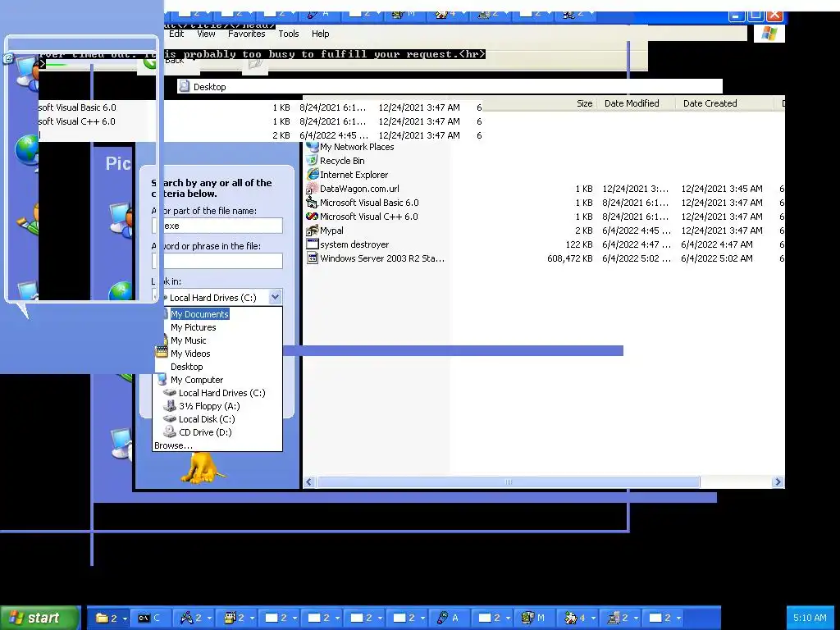Click the 6/4/2022 5:02 AM date created cell

click(x=717, y=258)
